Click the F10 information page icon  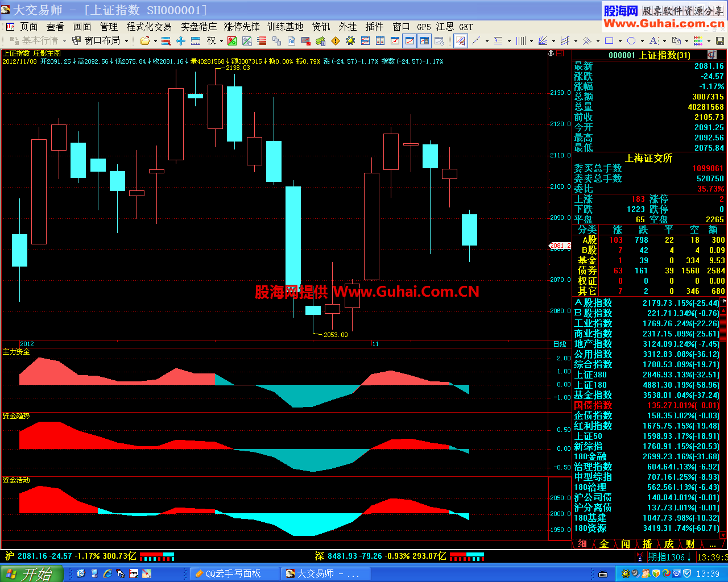[291, 41]
